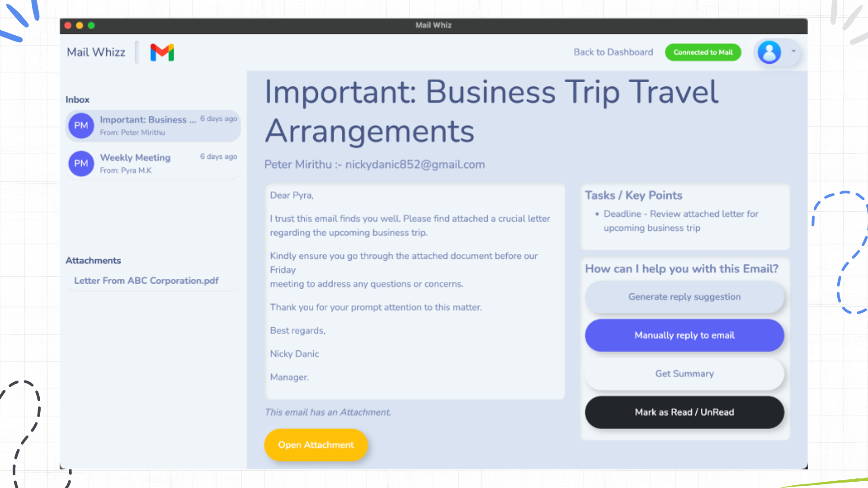Screen dimensions: 868x488
Task: Click 'Manually reply to email' blue button
Action: click(x=684, y=335)
